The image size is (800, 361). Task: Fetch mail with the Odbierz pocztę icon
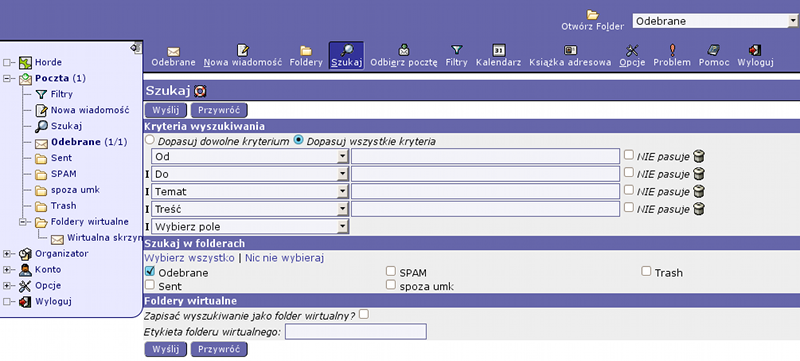[x=404, y=50]
